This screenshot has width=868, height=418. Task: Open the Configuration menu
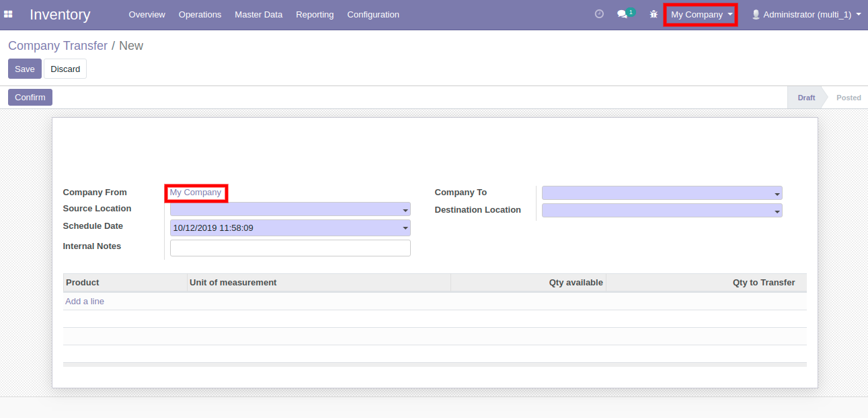(x=373, y=14)
